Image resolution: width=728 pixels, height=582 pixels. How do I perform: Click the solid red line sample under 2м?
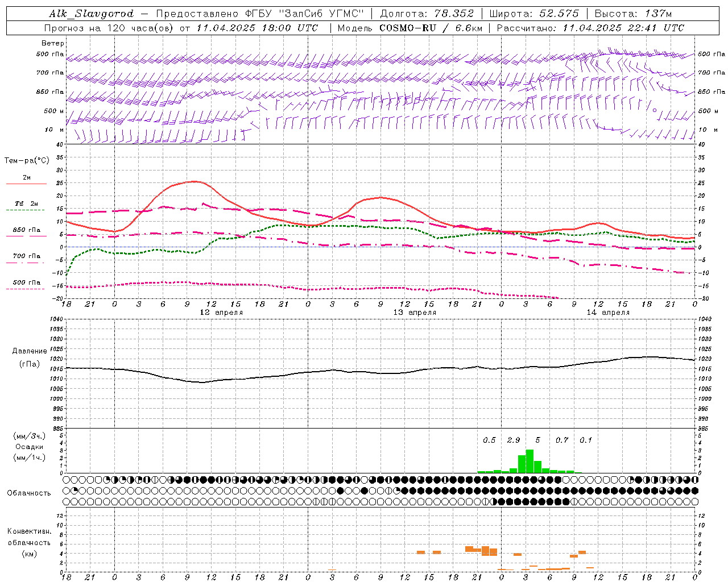(x=26, y=184)
